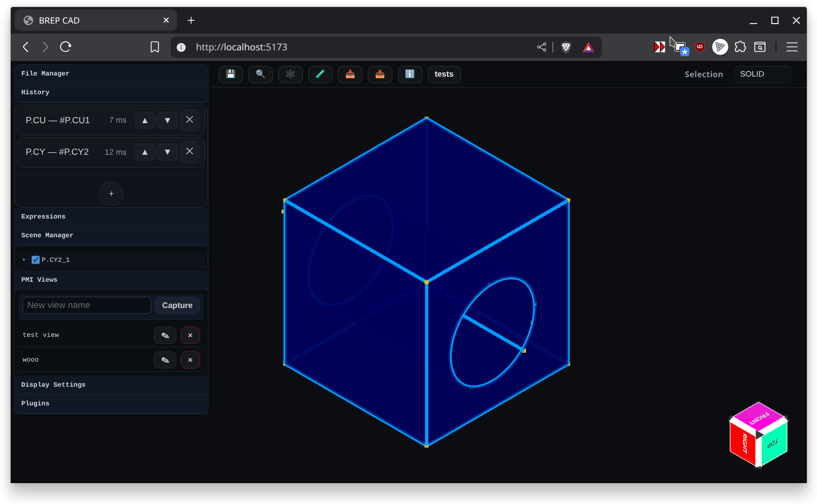
Task: Click the inbox import tray icon
Action: point(350,74)
